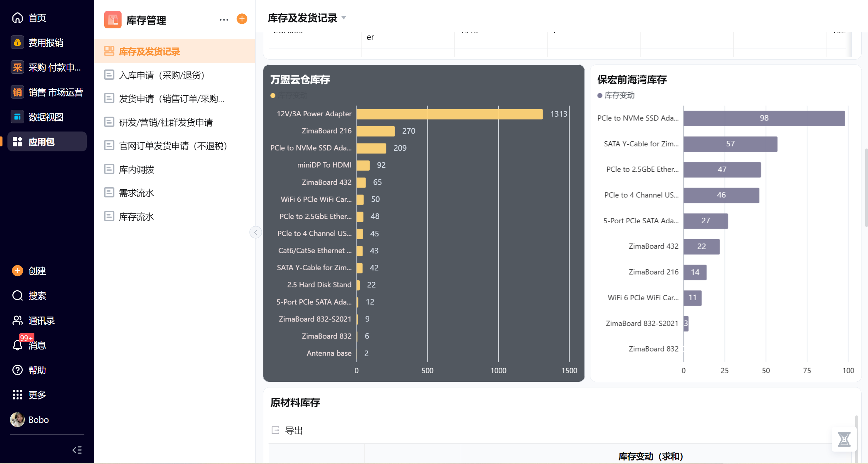This screenshot has height=464, width=868.
Task: Click PCIe to NVMe SSD purple bar 98
Action: click(764, 118)
